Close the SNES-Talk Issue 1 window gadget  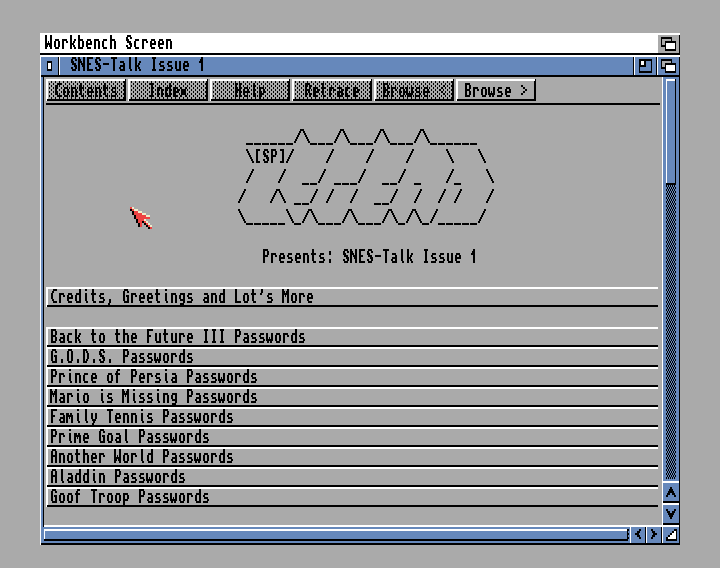point(50,66)
